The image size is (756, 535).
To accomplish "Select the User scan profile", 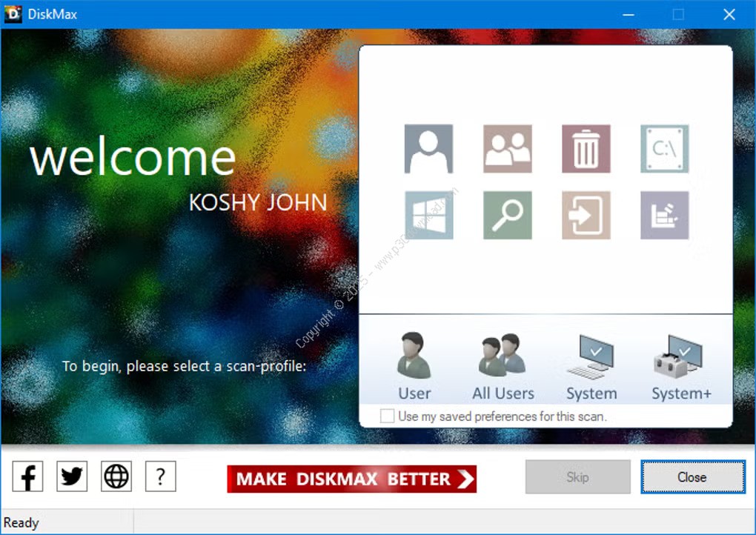I will tap(414, 366).
